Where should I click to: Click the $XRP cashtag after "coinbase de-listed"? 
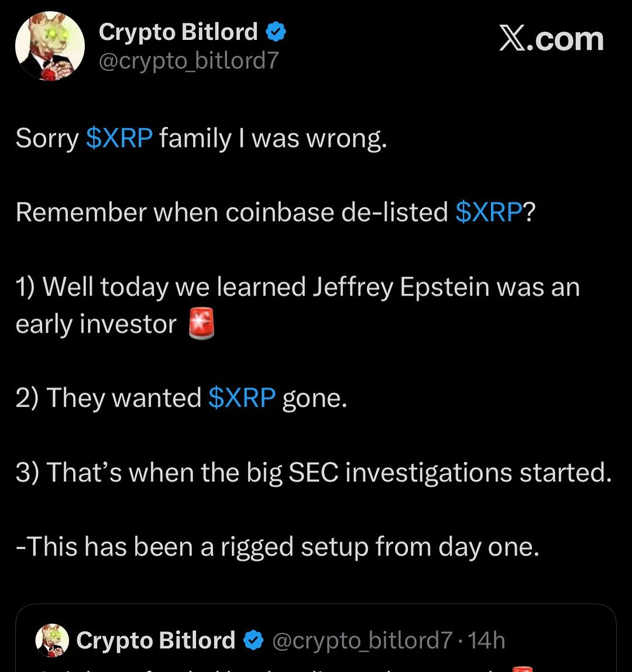pos(488,212)
